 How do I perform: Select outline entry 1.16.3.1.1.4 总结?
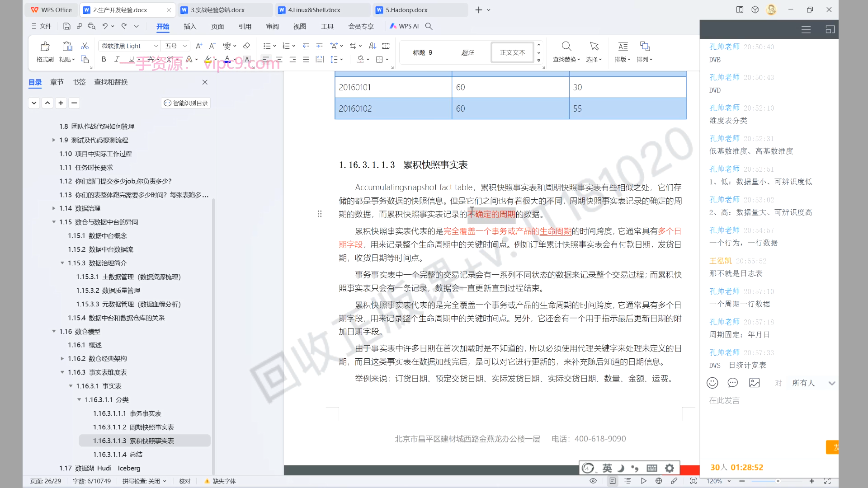(x=118, y=455)
